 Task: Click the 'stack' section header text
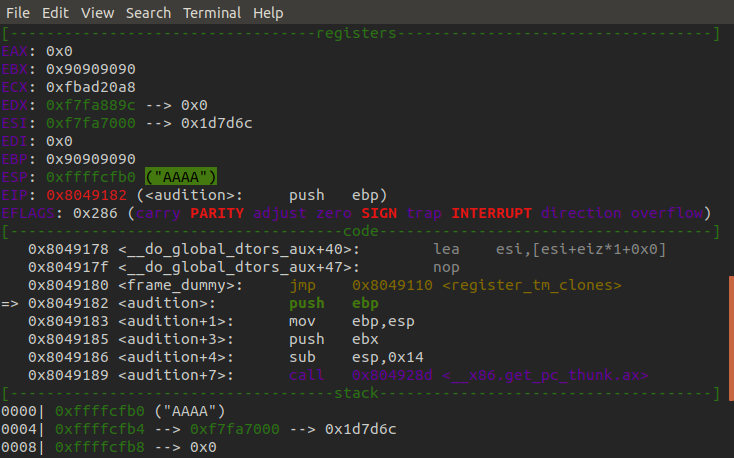[356, 393]
